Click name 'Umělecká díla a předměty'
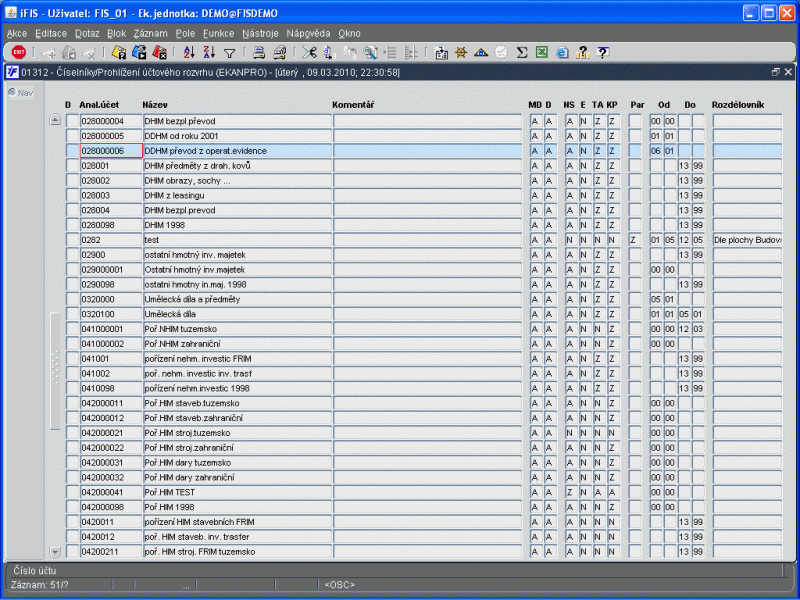The image size is (800, 600). coord(237,299)
